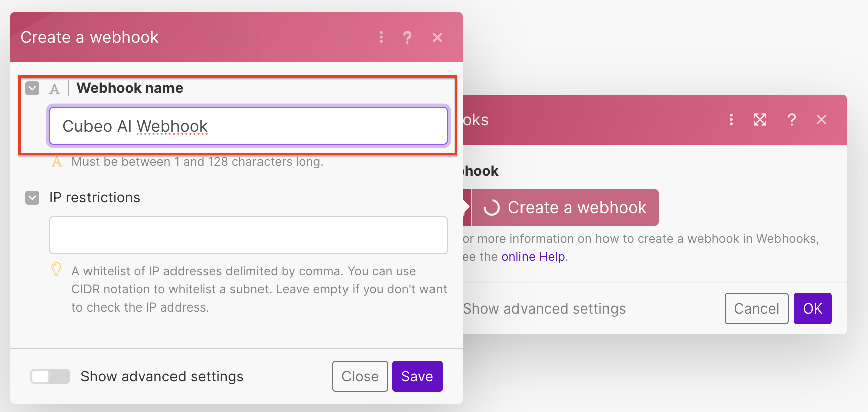Screen dimensions: 868x412
Task: Close the Create a webhook dialog
Action: 438,37
